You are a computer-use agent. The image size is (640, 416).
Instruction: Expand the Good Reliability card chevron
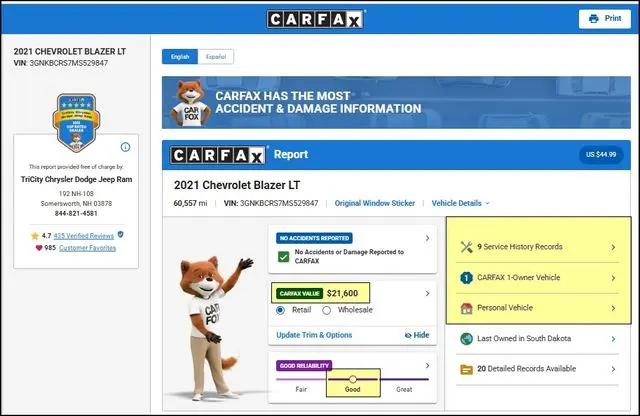(x=427, y=365)
